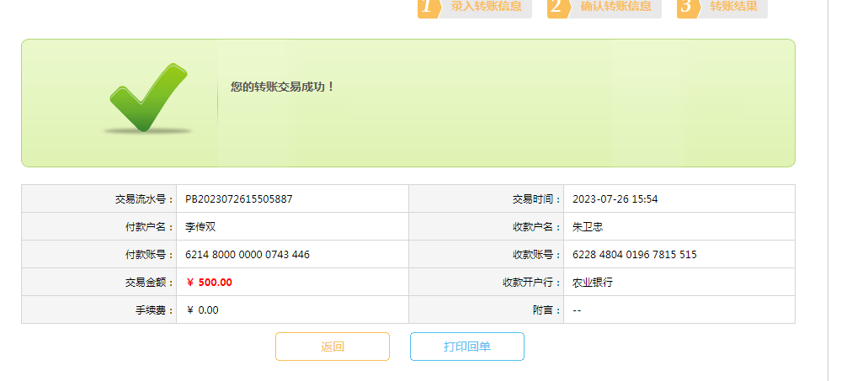Screen dimensions: 868x381
Task: Click the 打印回单 button
Action: [x=467, y=347]
